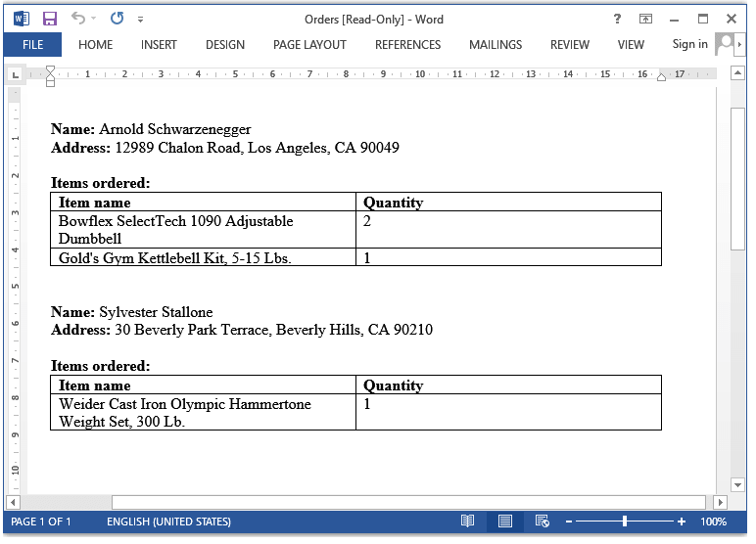Image resolution: width=756 pixels, height=544 pixels.
Task: Click the Undo arrow icon
Action: pos(77,19)
